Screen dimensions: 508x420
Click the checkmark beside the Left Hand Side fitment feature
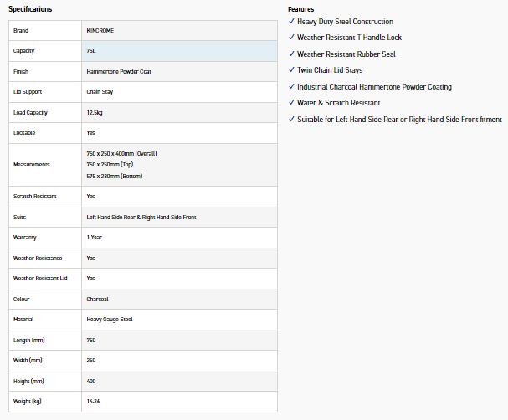pos(290,120)
